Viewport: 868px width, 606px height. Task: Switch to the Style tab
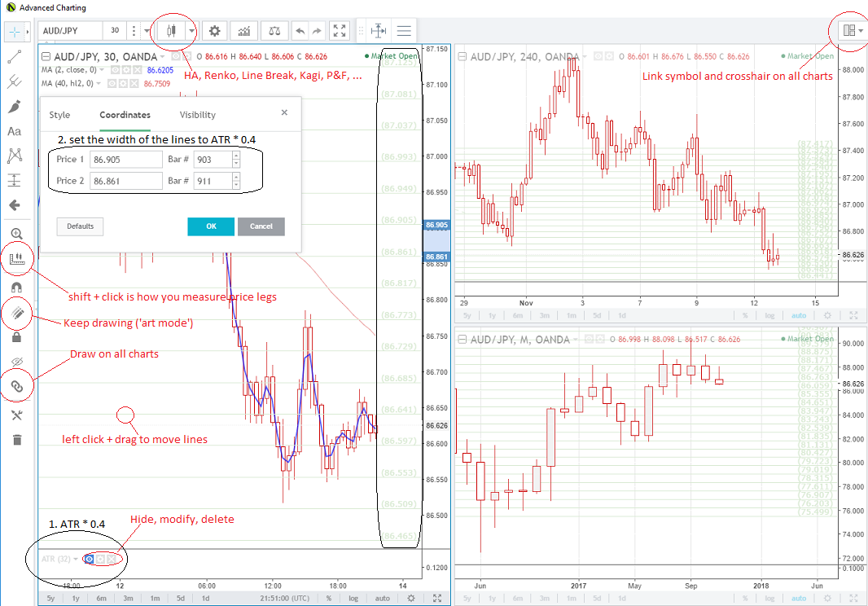(x=59, y=115)
